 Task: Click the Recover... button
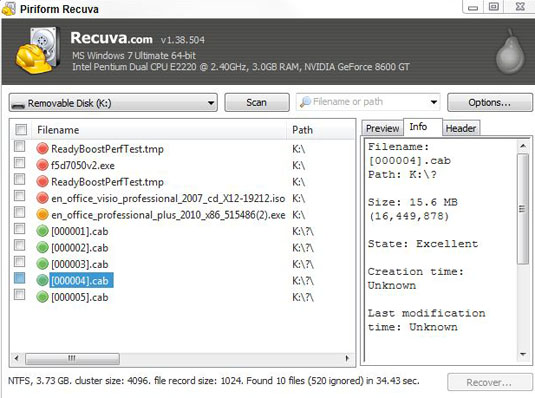(x=490, y=382)
